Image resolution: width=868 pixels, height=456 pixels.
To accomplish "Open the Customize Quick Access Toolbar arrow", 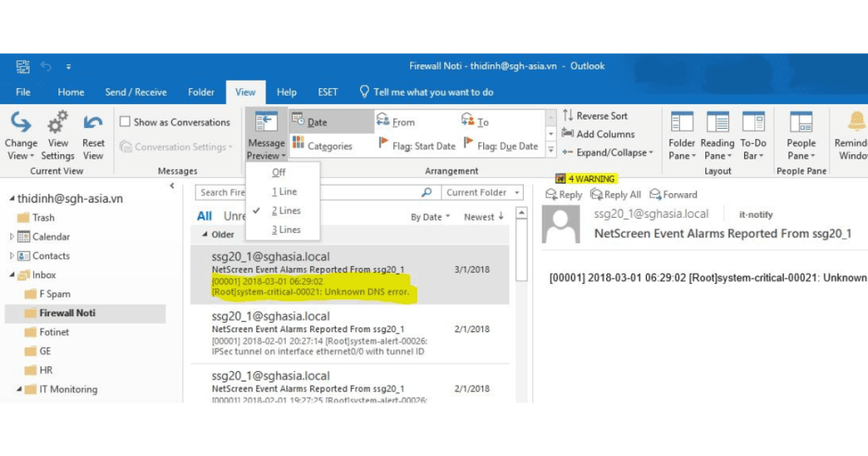I will (69, 67).
